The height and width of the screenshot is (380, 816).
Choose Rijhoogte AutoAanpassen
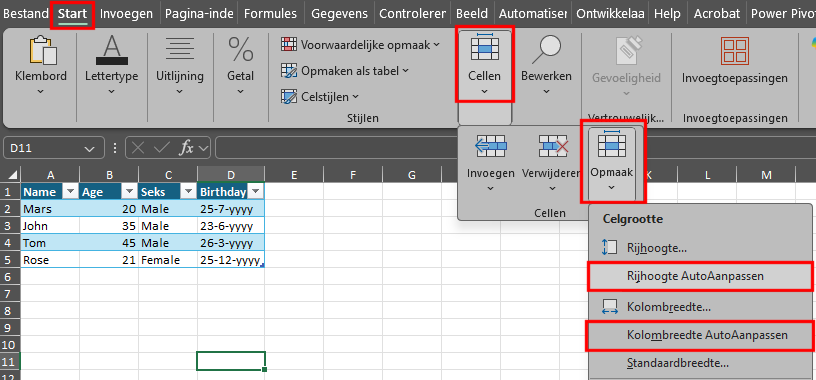(x=700, y=276)
